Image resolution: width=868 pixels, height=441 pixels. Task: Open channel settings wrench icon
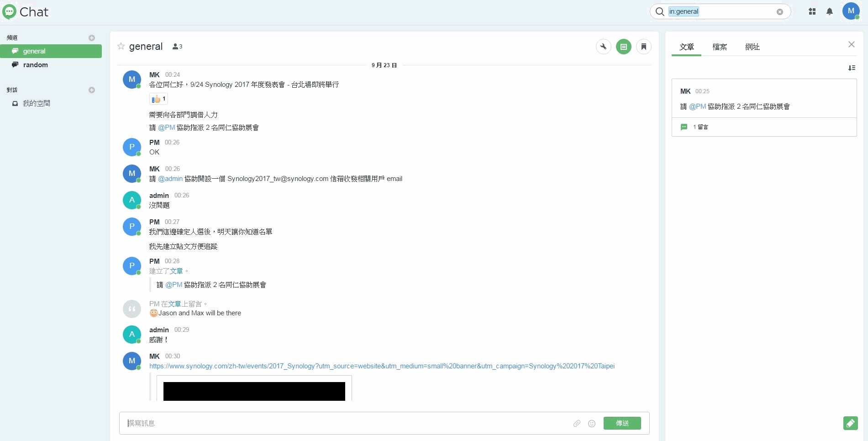(603, 47)
